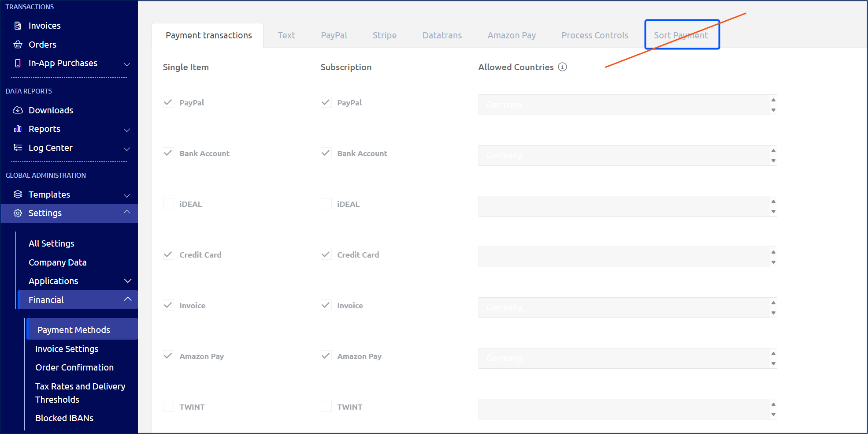Click the Allowed Countries heading
868x434 pixels.
point(516,67)
